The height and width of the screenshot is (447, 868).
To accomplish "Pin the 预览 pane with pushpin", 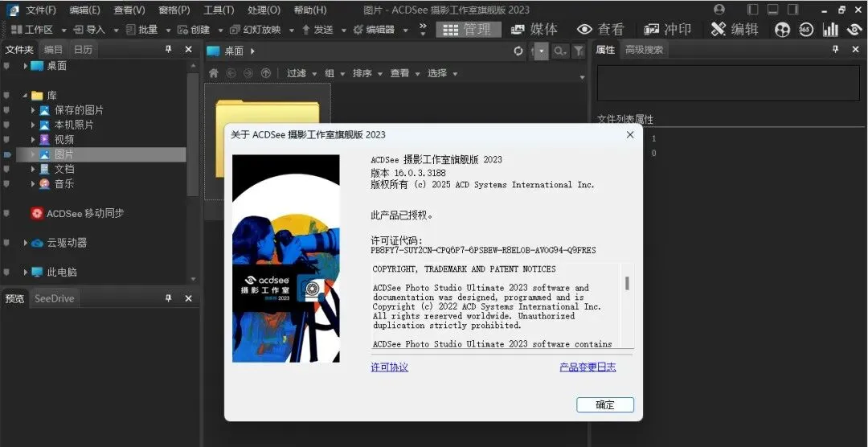I will click(x=169, y=298).
